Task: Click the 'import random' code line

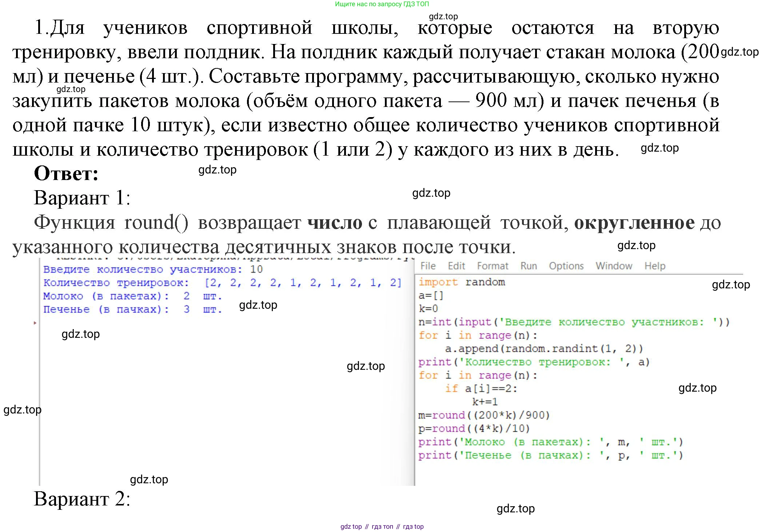Action: [x=462, y=282]
